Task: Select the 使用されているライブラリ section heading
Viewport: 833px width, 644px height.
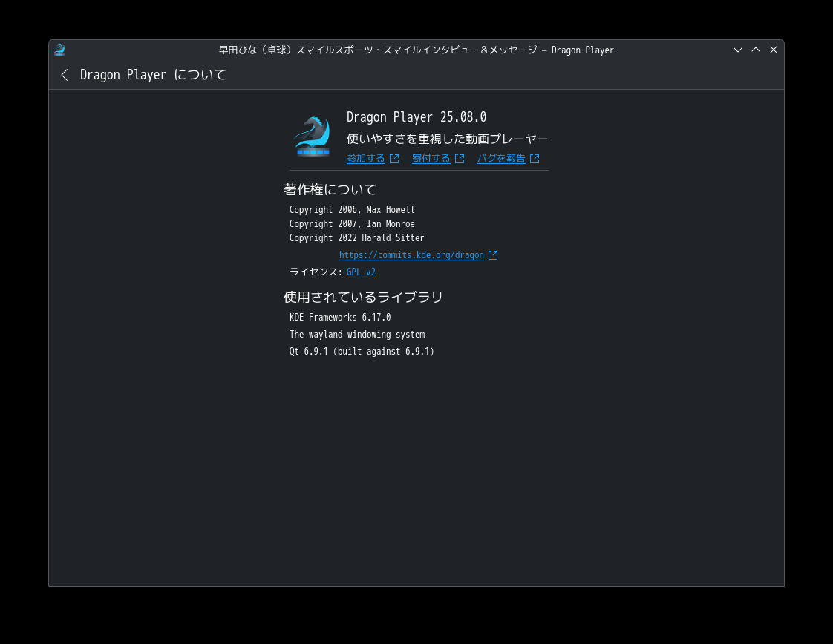Action: [362, 297]
